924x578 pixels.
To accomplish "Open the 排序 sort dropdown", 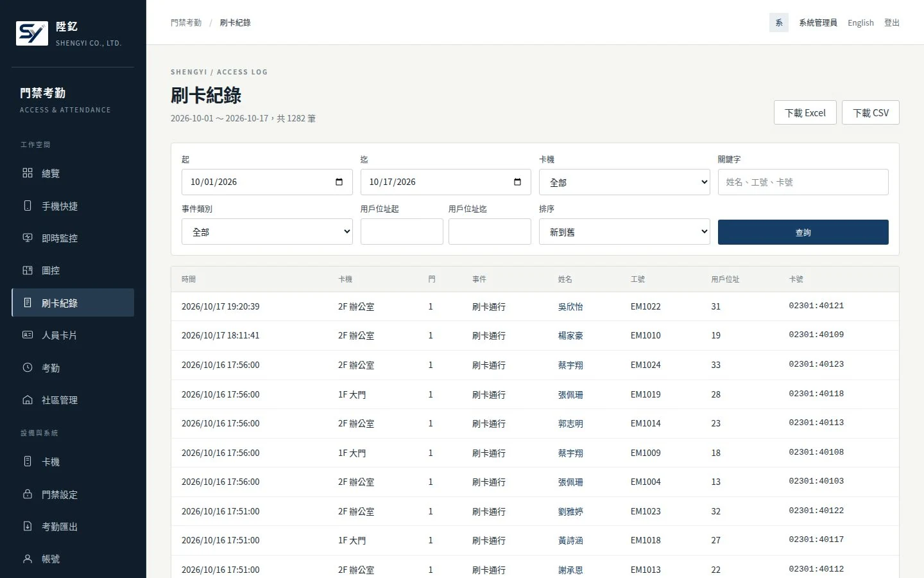I will 624,232.
